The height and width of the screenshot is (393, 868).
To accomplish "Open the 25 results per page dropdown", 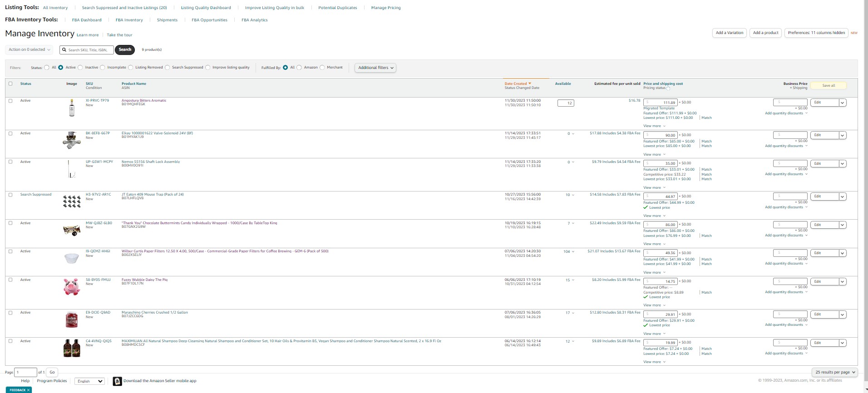I will tap(835, 372).
